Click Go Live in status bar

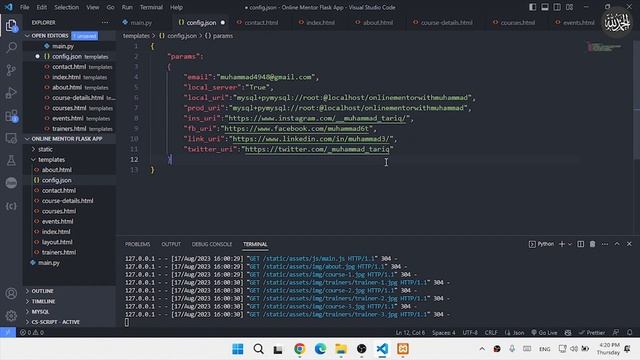tap(544, 332)
